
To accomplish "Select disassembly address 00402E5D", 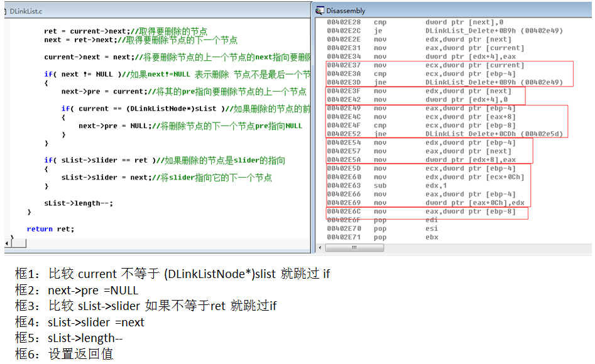I will (x=344, y=168).
